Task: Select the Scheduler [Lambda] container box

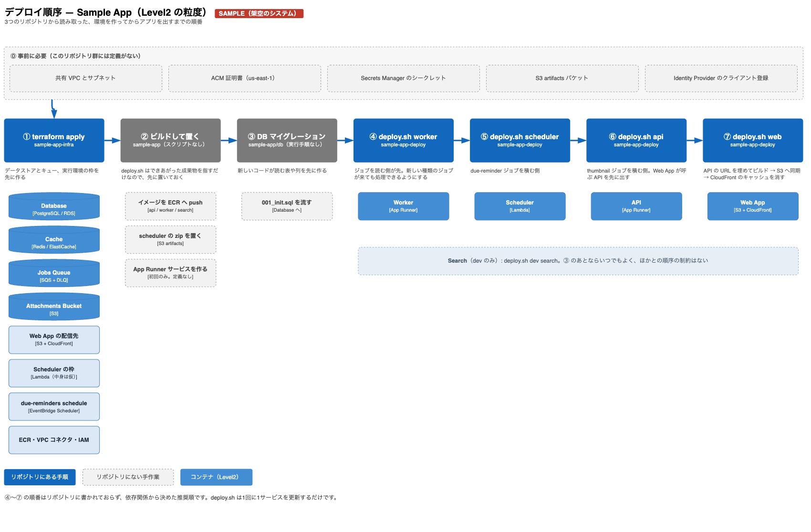Action: [x=520, y=206]
